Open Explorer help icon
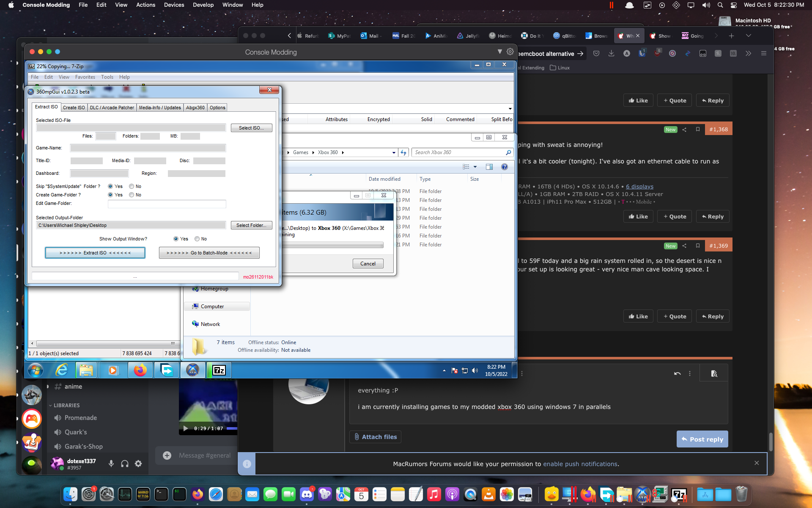 coord(505,167)
